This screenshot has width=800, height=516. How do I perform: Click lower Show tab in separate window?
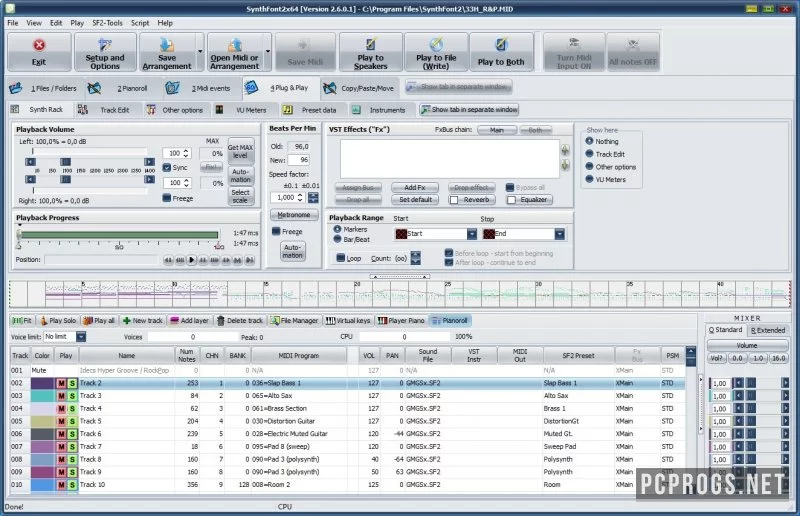(469, 109)
